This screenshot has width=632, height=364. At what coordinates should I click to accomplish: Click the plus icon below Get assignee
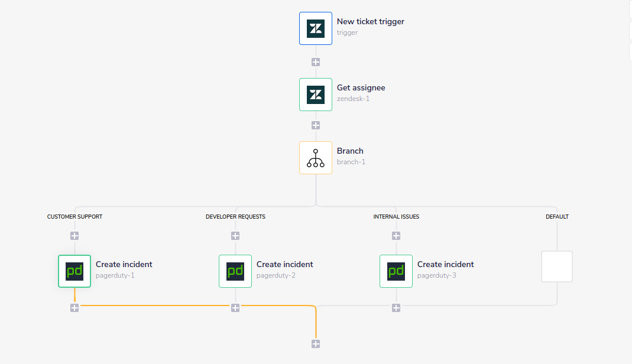pos(316,125)
